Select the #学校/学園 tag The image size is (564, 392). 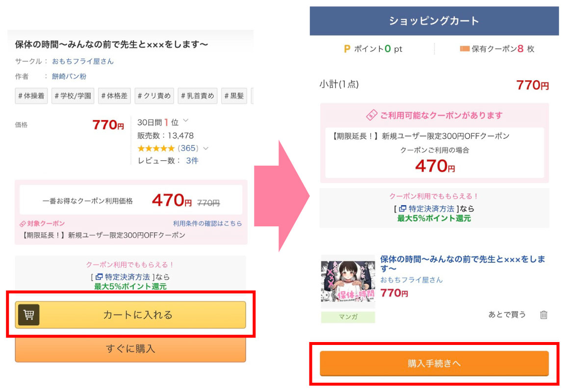coord(73,96)
